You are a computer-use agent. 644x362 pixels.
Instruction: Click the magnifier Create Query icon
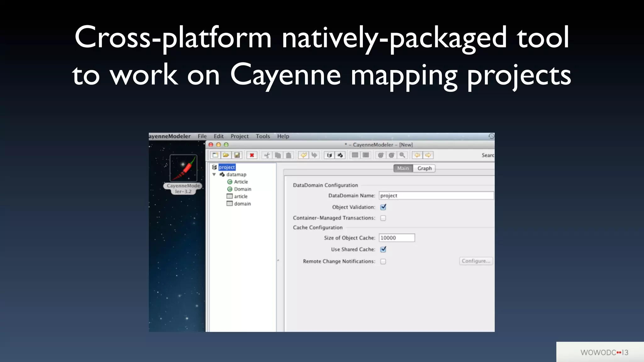click(402, 155)
